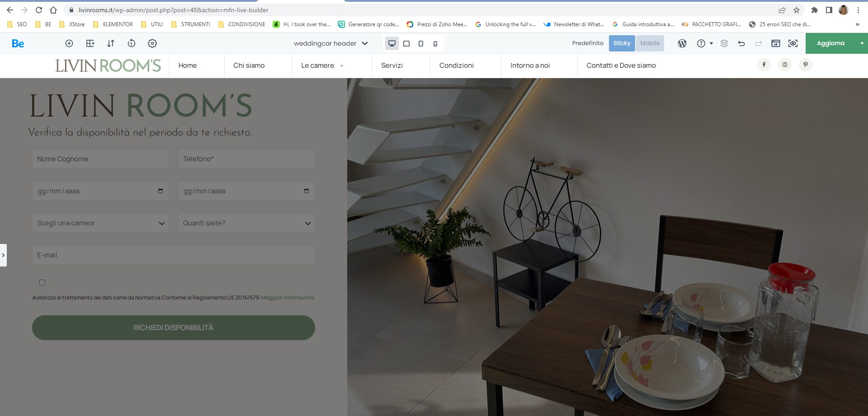Open the layers navigator icon
Viewport: 868px width, 416px height.
[724, 43]
